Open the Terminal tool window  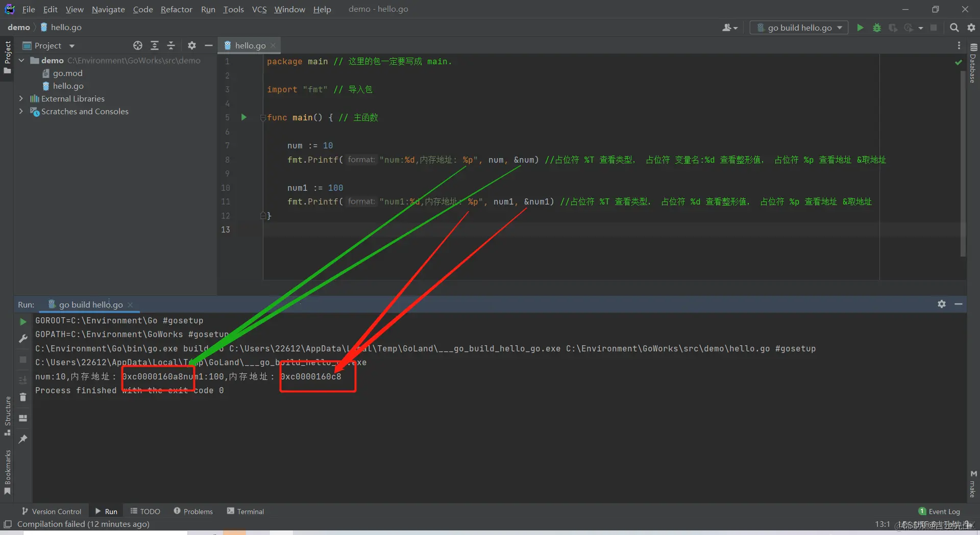(x=246, y=511)
